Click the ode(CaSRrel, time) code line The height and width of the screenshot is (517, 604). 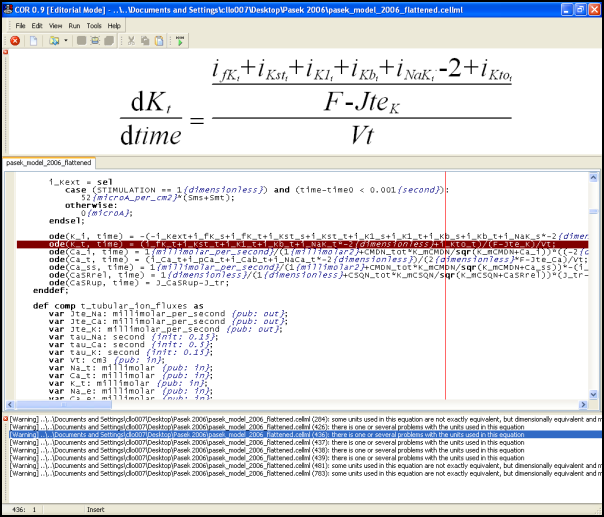pyautogui.click(x=318, y=275)
